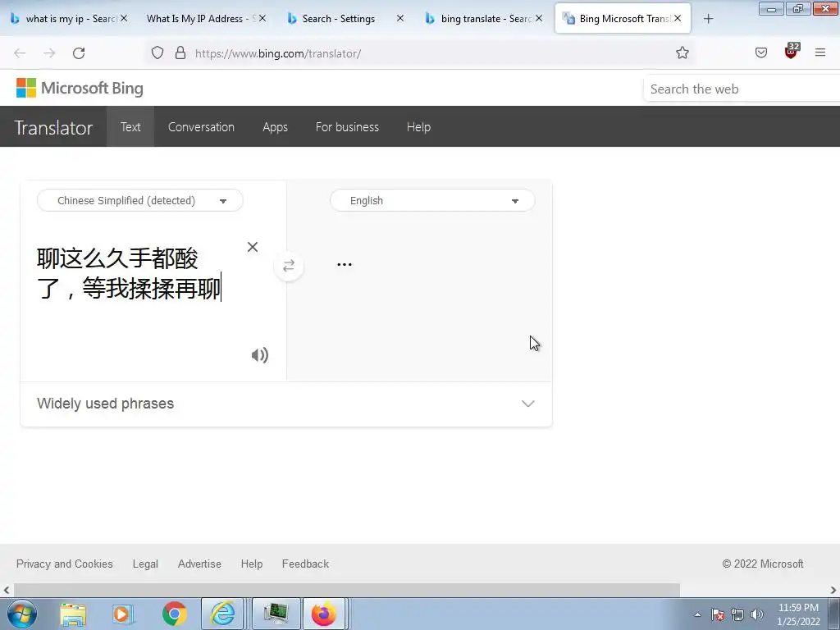
Task: Close the Bing Microsoft Translator tab
Action: point(678,18)
